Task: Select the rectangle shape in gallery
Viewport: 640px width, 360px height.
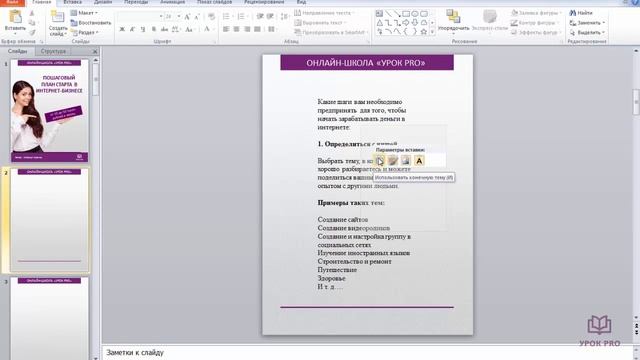Action: pyautogui.click(x=406, y=14)
